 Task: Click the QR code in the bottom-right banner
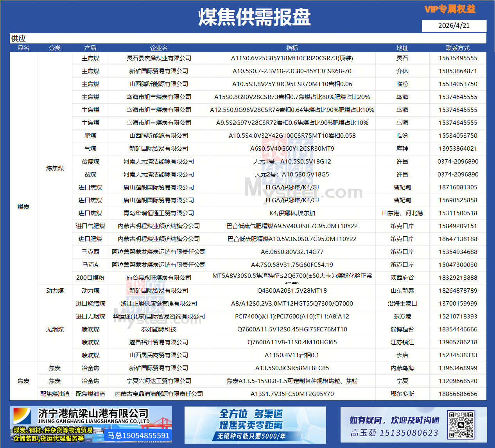pyautogui.click(x=461, y=425)
